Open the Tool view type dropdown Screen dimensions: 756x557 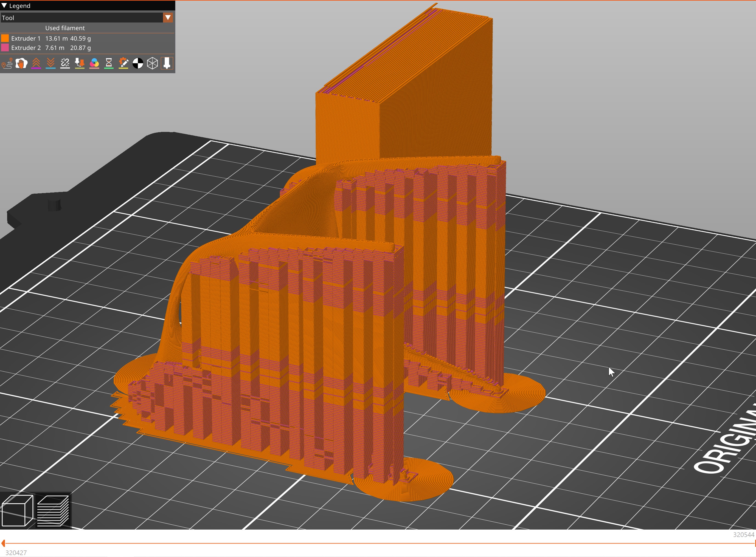pyautogui.click(x=87, y=18)
